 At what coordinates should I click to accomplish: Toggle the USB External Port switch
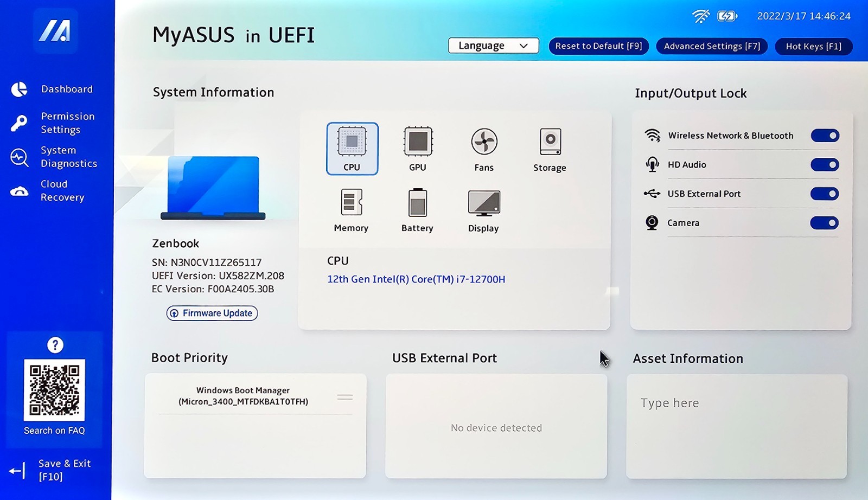825,194
